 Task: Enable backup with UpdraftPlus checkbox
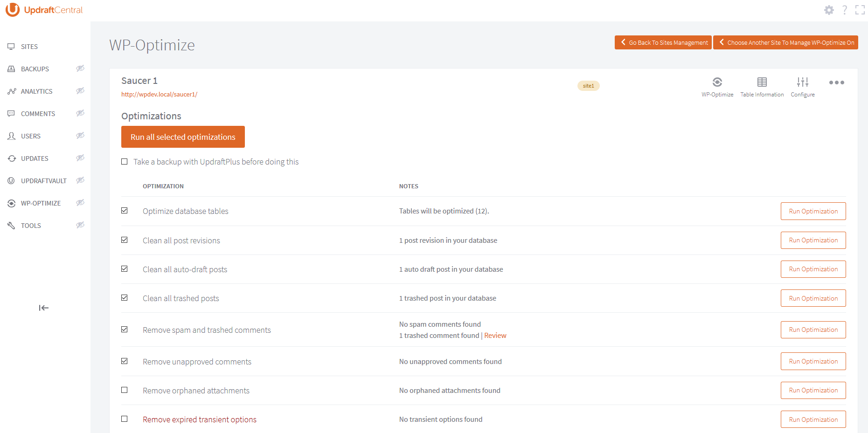click(x=125, y=162)
